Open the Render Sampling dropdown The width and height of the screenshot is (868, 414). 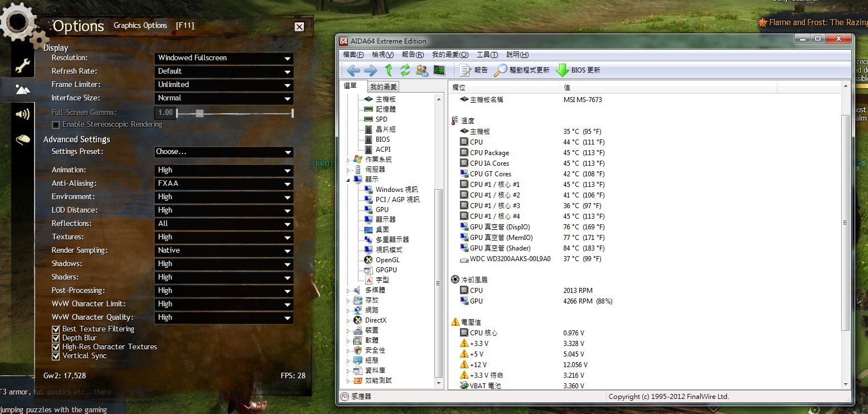[x=224, y=251]
